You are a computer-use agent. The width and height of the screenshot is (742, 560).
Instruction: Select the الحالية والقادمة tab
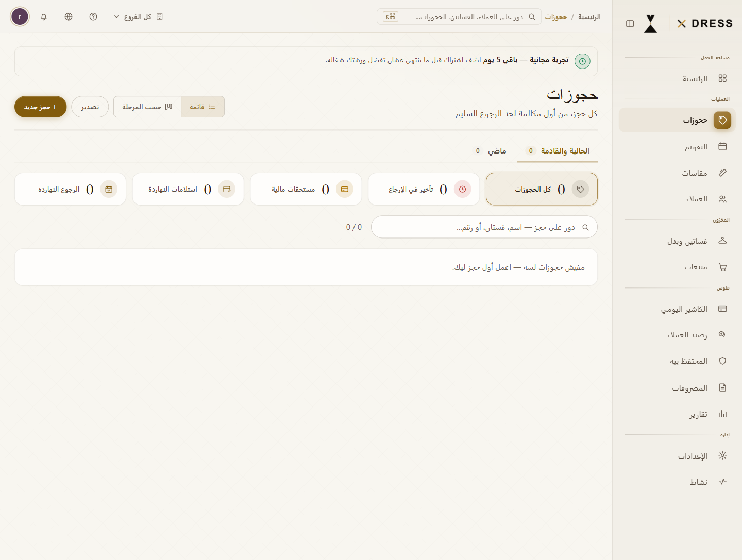point(558,151)
